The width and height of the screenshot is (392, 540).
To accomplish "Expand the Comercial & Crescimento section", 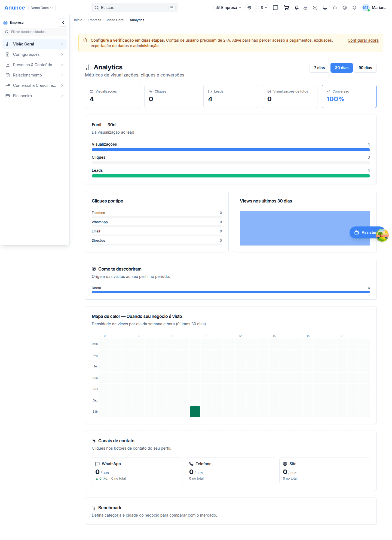I will click(x=35, y=85).
